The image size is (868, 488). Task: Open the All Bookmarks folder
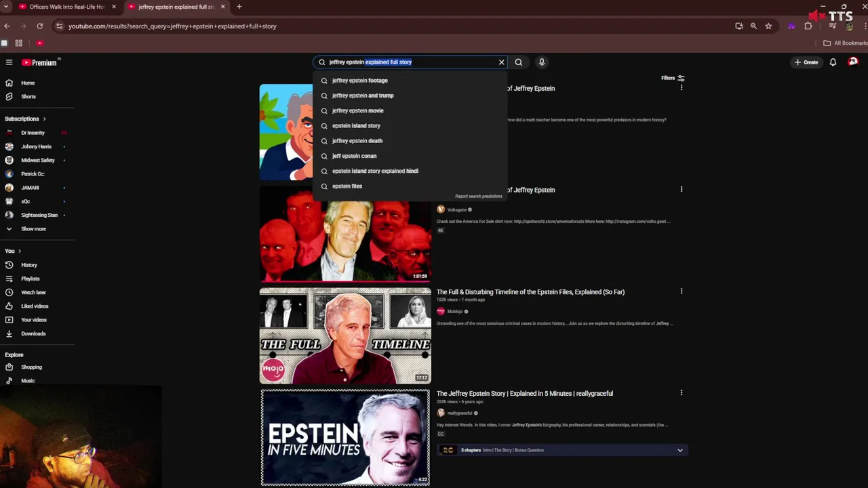coord(845,43)
